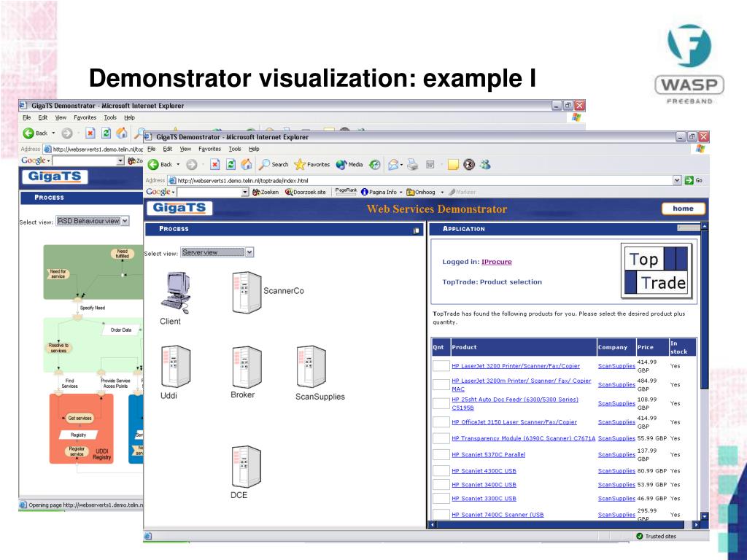Open History icon next to Media
This screenshot has height=560, width=747.
pyautogui.click(x=376, y=165)
